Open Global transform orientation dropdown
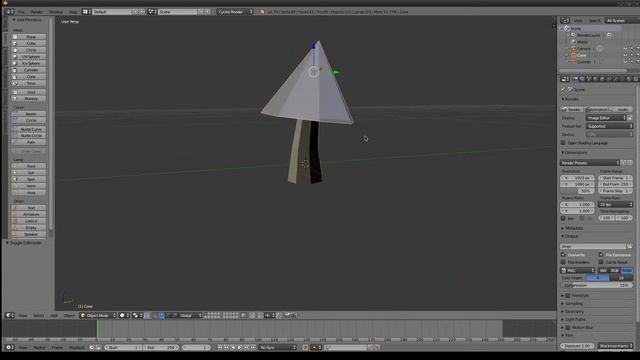Viewport: 640px width, 360px height. click(x=189, y=316)
